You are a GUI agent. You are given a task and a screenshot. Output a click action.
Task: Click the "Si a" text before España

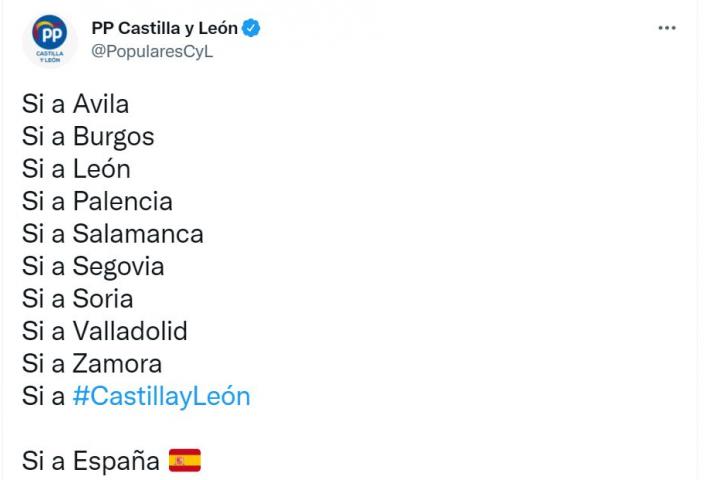[44, 461]
